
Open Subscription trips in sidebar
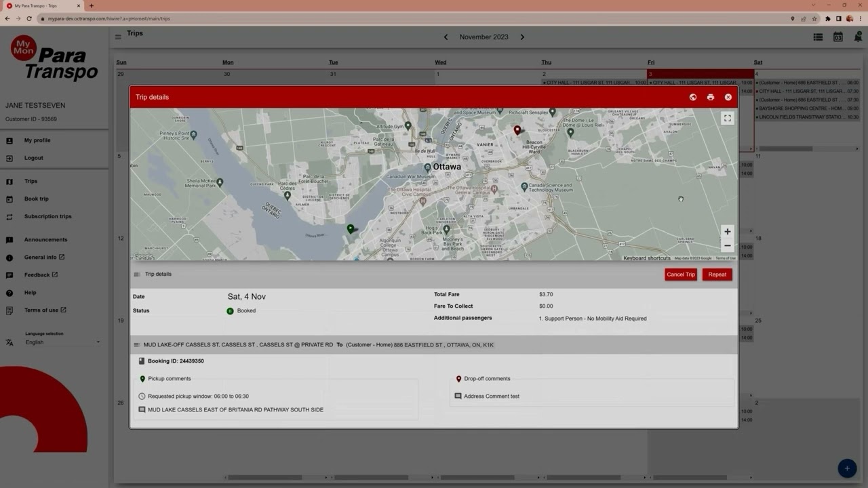click(x=48, y=216)
